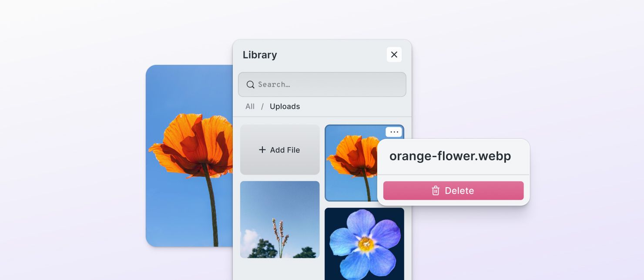Delete the orange-flower.webp file
This screenshot has height=280, width=644.
[453, 191]
